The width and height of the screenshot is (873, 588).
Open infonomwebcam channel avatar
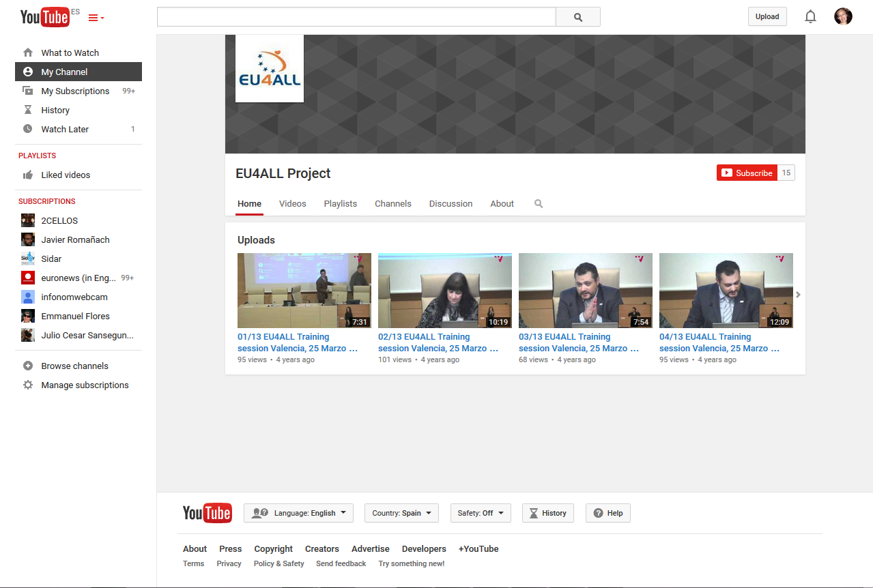click(x=28, y=297)
